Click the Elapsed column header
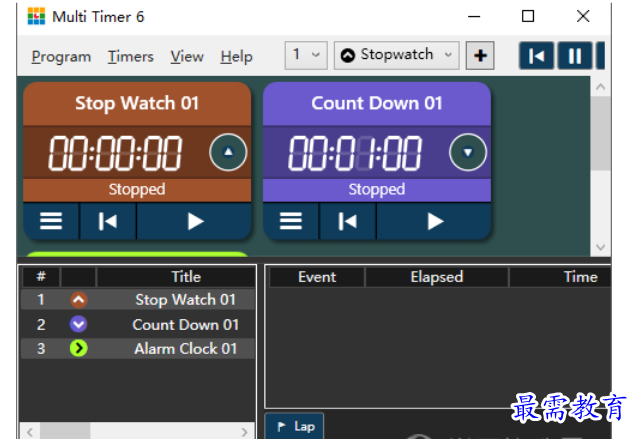The height and width of the screenshot is (439, 635). (437, 277)
